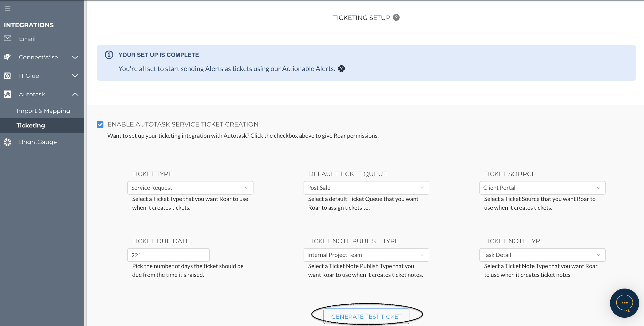Click help icon after Actionable Alerts text
The height and width of the screenshot is (326, 644).
pyautogui.click(x=341, y=69)
